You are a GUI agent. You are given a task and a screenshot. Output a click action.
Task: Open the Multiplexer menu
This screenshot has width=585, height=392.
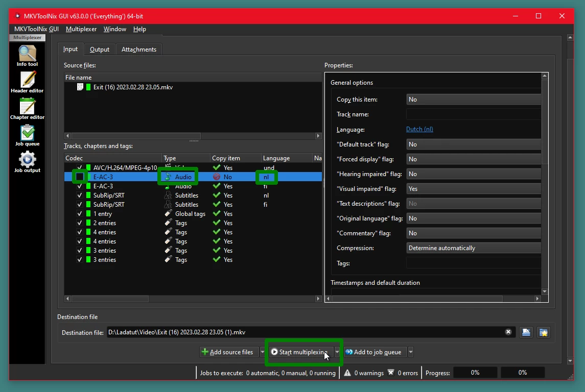click(x=81, y=29)
